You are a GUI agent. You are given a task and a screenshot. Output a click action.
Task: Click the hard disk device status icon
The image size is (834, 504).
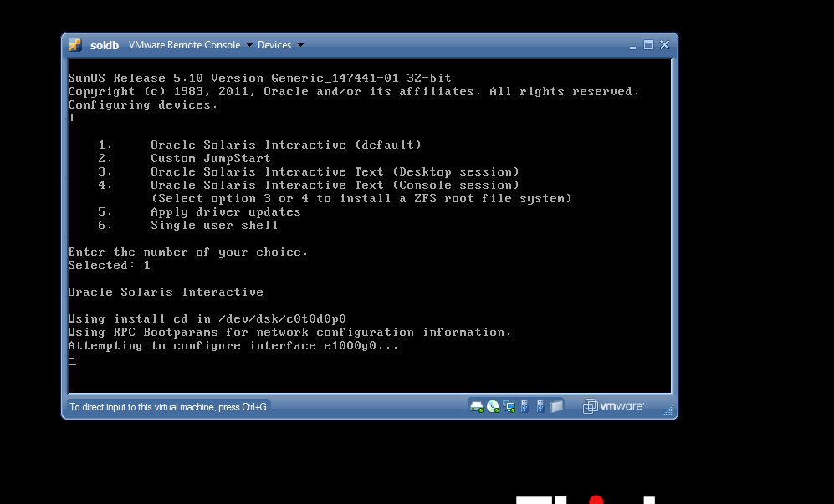pyautogui.click(x=477, y=407)
